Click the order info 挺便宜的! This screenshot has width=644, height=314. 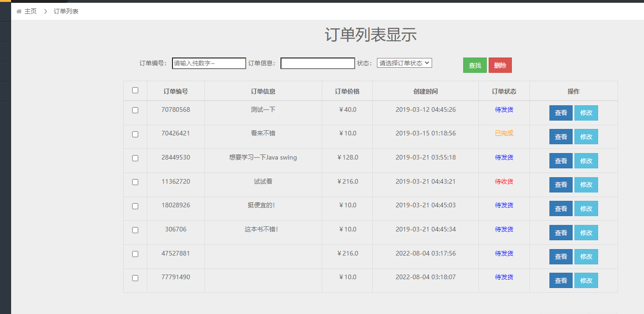(x=261, y=205)
